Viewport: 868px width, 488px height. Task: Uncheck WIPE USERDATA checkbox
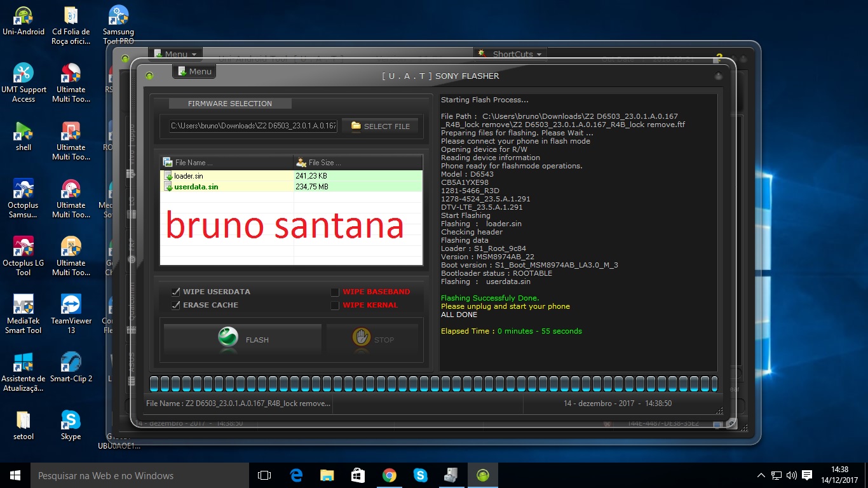(x=176, y=292)
